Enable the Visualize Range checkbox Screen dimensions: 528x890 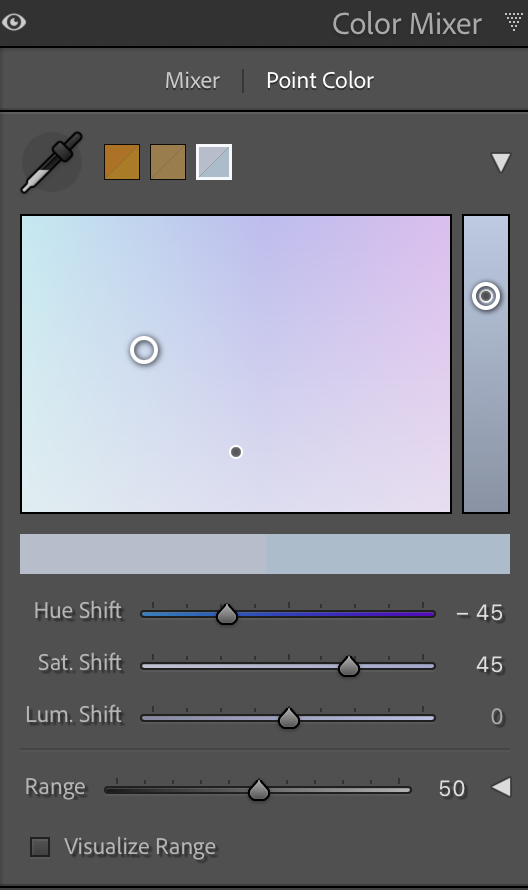coord(40,847)
